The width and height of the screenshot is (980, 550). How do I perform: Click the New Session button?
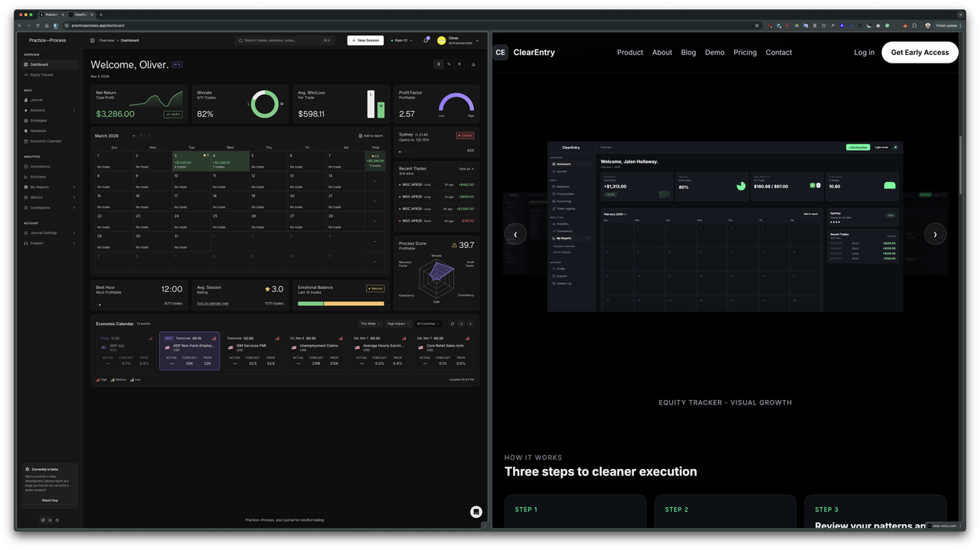click(x=365, y=41)
